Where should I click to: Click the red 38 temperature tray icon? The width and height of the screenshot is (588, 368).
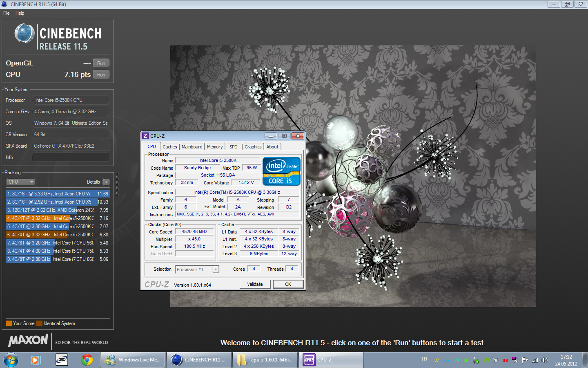point(505,360)
